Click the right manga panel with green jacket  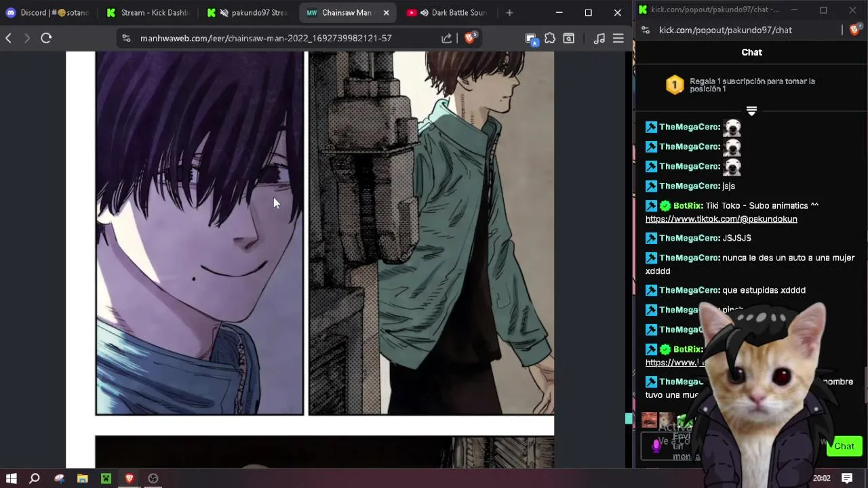(431, 232)
